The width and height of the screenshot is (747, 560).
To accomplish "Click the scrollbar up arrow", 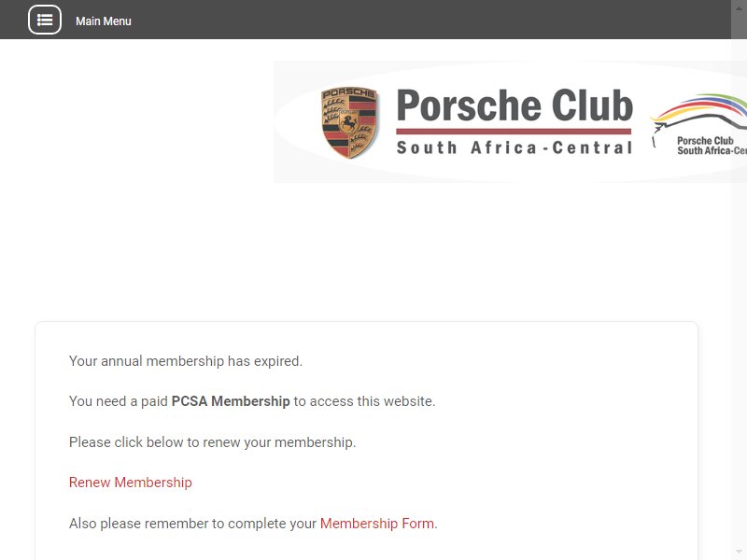I will 739,8.
